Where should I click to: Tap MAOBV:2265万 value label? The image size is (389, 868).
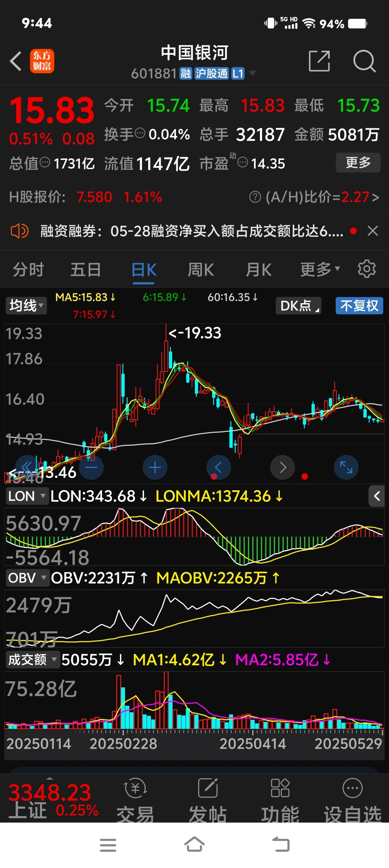pyautogui.click(x=218, y=578)
